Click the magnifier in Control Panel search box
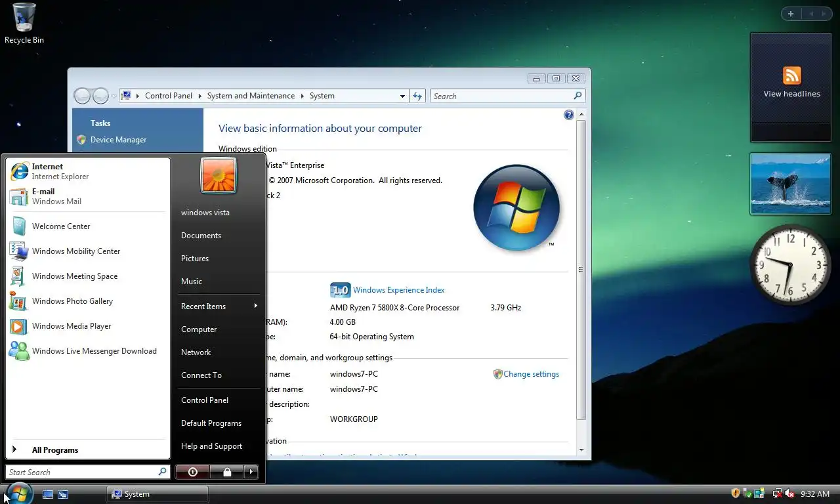Screen dimensions: 840x504 (577, 96)
